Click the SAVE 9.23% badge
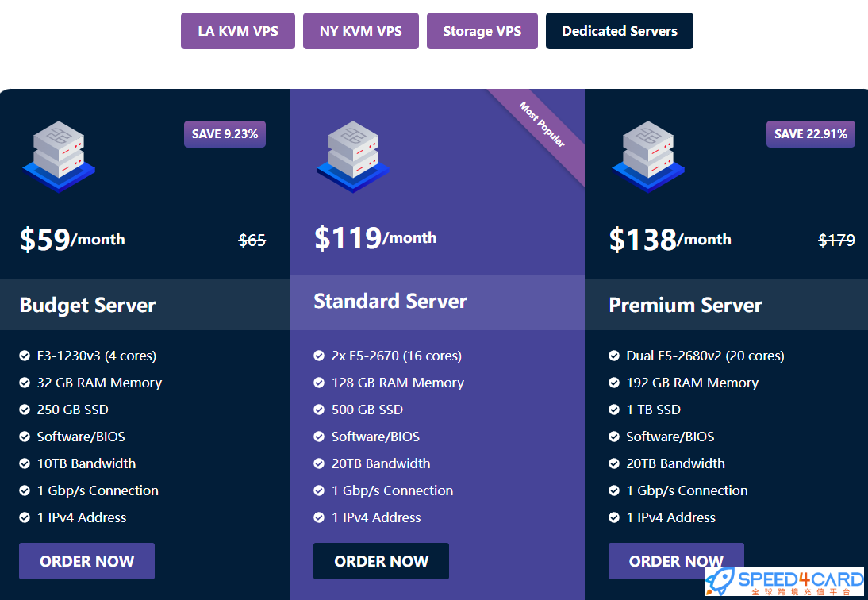The width and height of the screenshot is (868, 600). coord(225,134)
